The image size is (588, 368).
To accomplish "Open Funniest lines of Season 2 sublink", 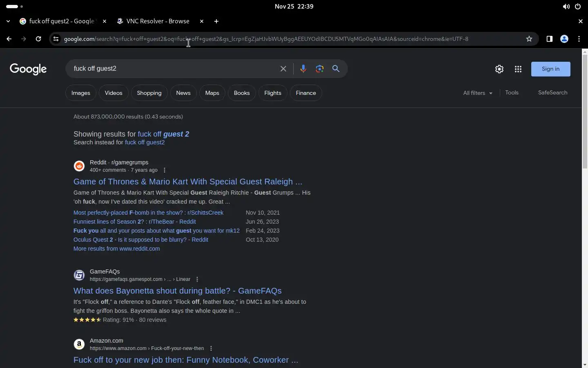I will (134, 222).
